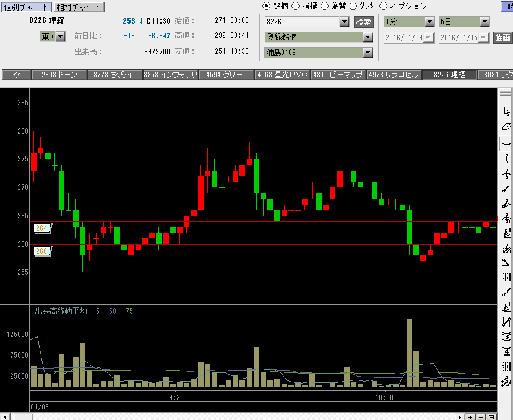The width and height of the screenshot is (513, 420).
Task: Click the horizontal scrollbar thumb
Action: coord(23,417)
